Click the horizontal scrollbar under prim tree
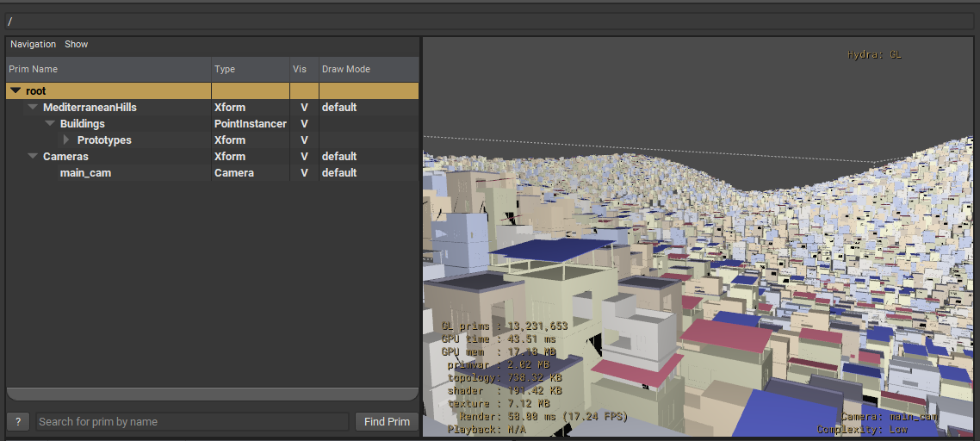The height and width of the screenshot is (441, 980). (x=212, y=394)
